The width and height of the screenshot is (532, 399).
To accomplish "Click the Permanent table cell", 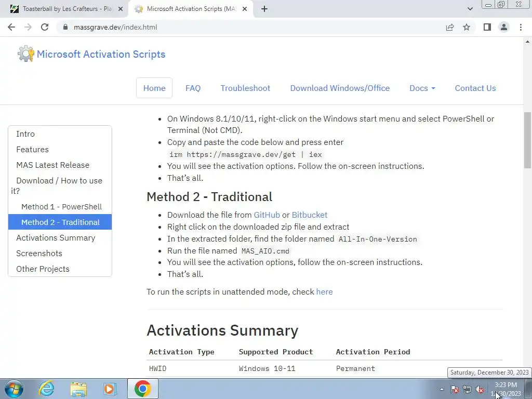I will click(355, 368).
